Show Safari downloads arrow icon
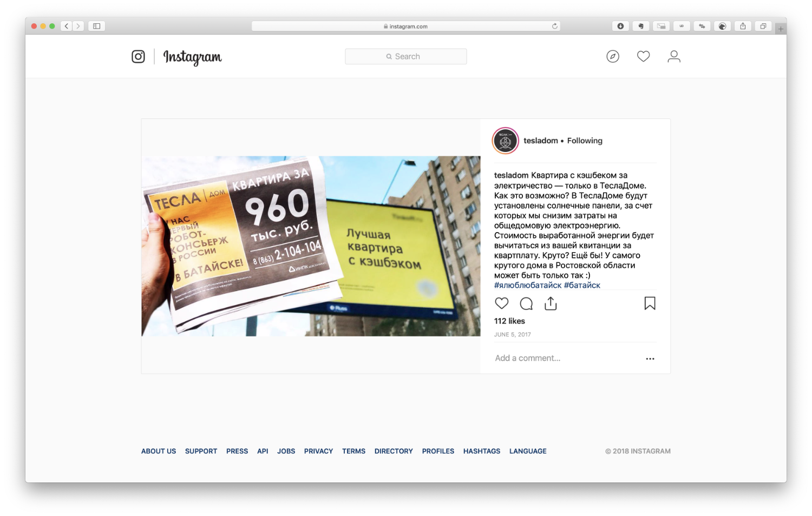Image resolution: width=812 pixels, height=516 pixels. click(x=620, y=26)
